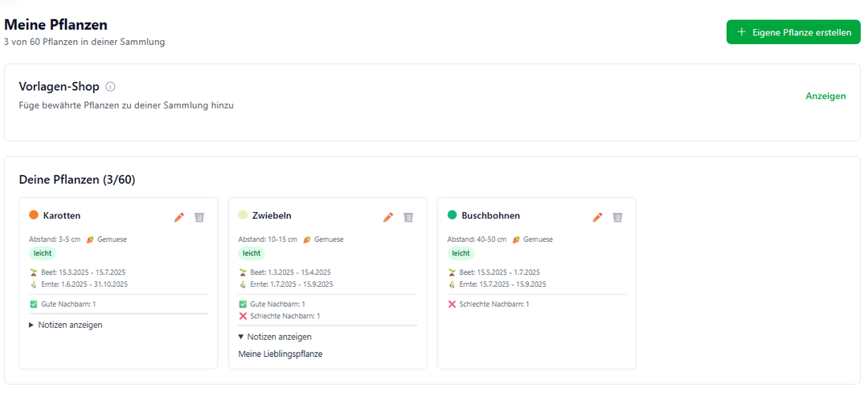Collapse Notizen anzeigen on Zwiebeln card

tap(275, 337)
